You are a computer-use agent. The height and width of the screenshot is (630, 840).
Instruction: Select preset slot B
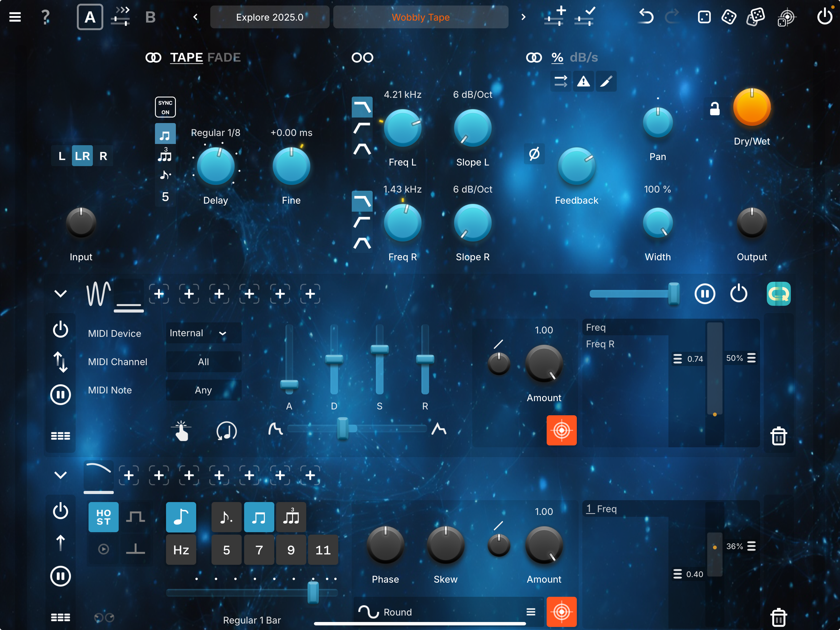click(150, 17)
